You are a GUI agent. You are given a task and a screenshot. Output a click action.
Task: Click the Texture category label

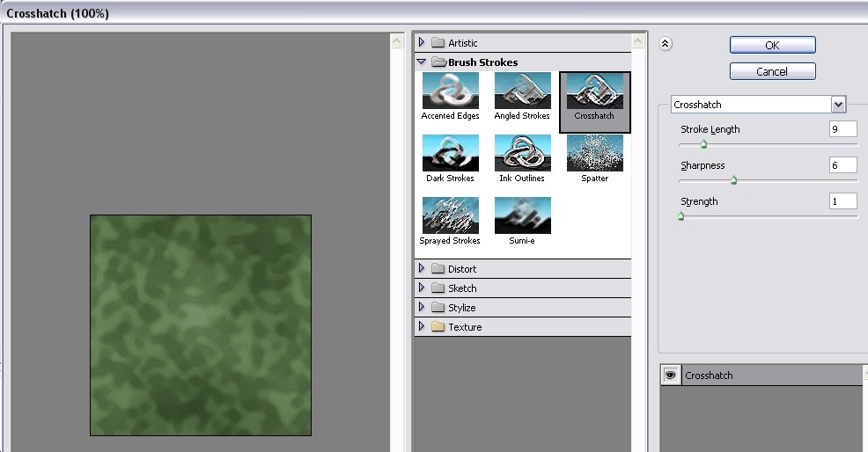click(465, 327)
